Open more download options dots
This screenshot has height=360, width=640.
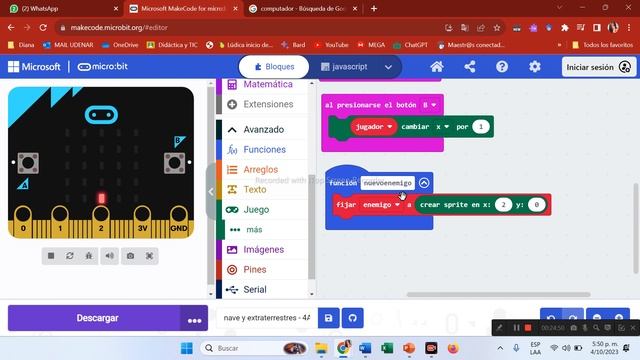(194, 318)
